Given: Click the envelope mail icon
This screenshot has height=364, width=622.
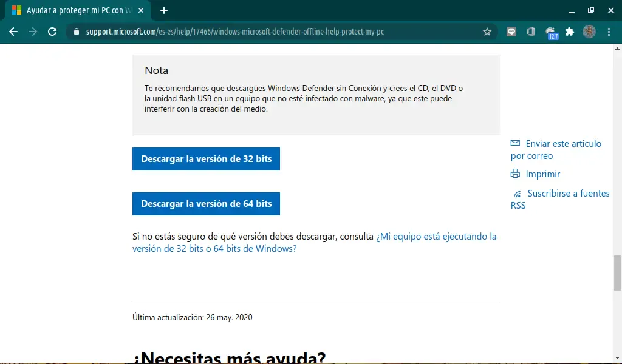Looking at the screenshot, I should tap(515, 143).
